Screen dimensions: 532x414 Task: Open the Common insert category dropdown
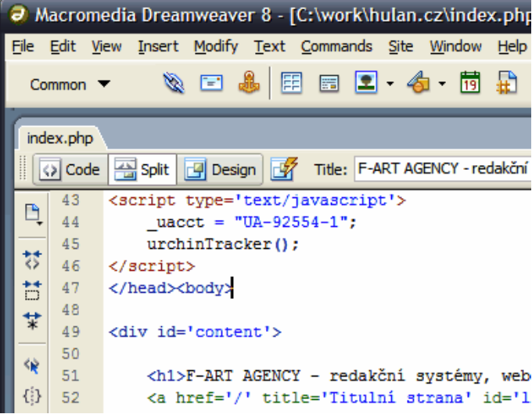[x=70, y=85]
